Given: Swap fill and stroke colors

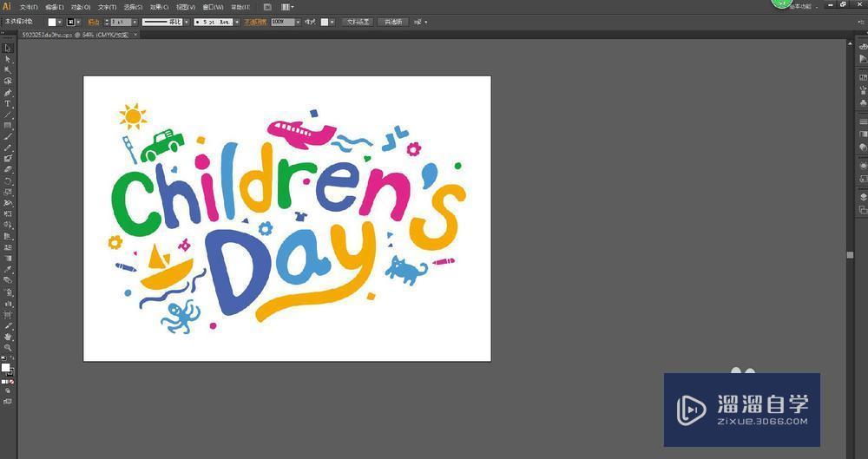Looking at the screenshot, I should click(x=11, y=359).
